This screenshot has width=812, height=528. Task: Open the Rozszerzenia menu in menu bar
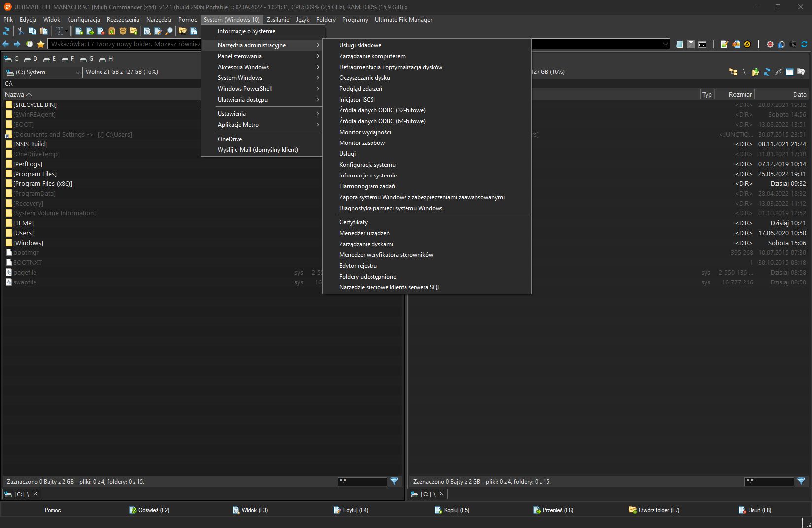point(123,20)
